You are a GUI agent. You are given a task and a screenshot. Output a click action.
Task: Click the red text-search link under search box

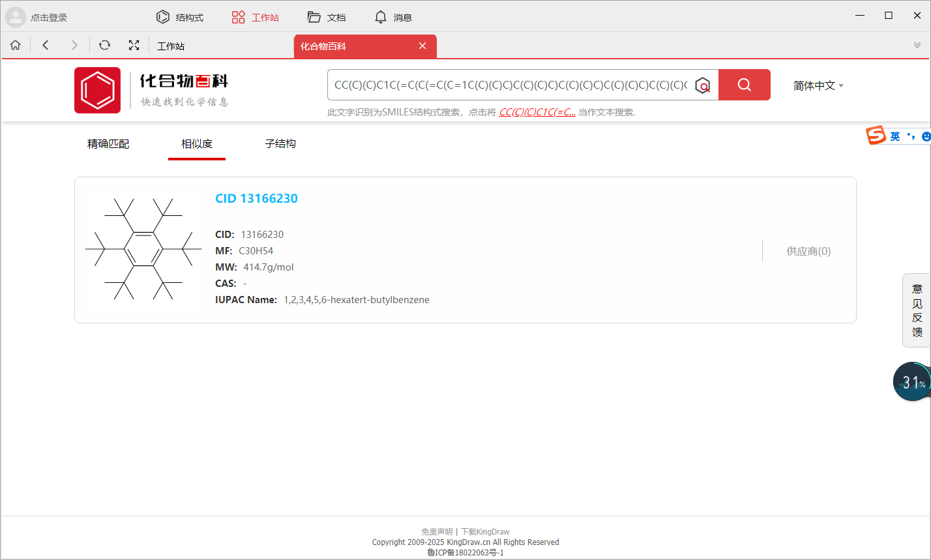[537, 112]
